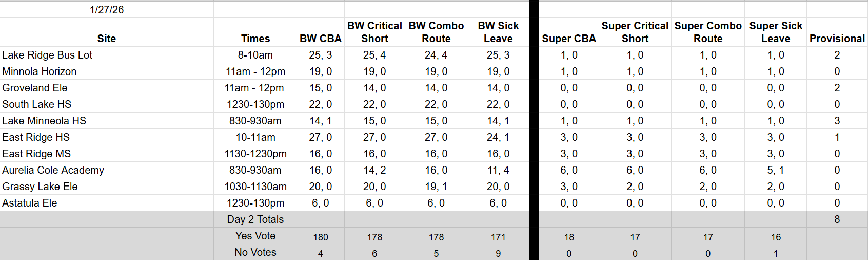Click the Day 2 Totals label cell
Screen dimensions: 868x260
pos(255,219)
